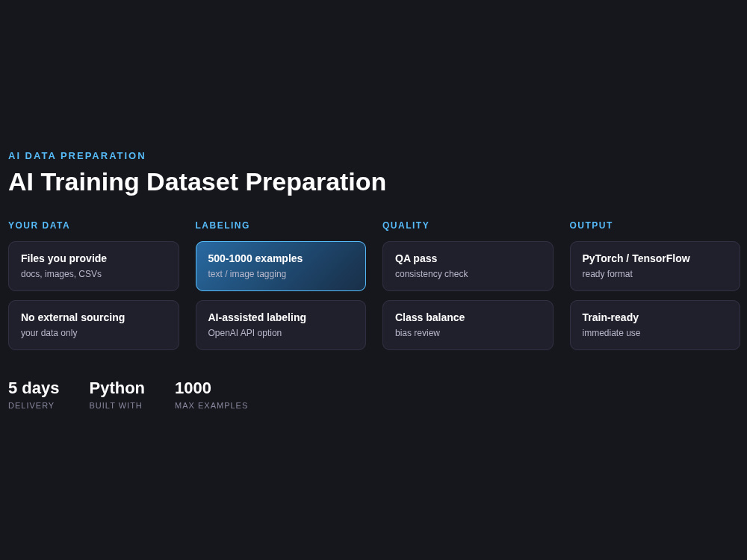Click the 'QA pass' card
The image size is (747, 560).
pyautogui.click(x=468, y=267)
